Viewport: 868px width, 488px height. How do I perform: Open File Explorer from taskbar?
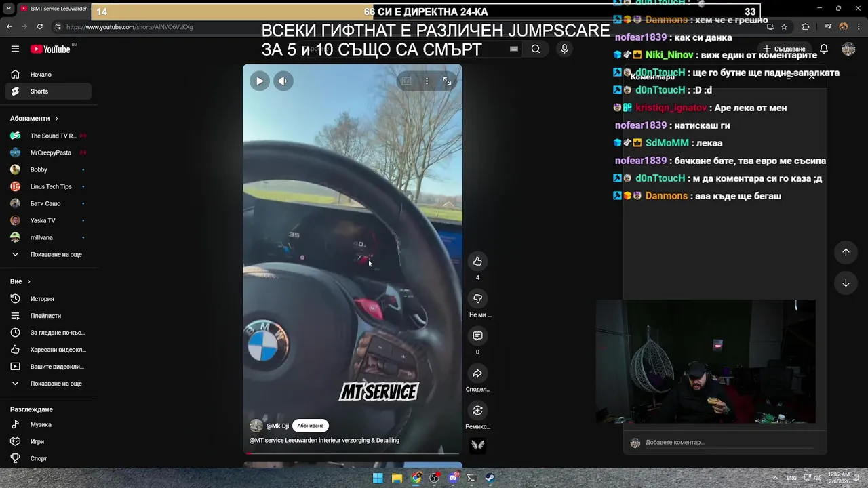pyautogui.click(x=397, y=478)
